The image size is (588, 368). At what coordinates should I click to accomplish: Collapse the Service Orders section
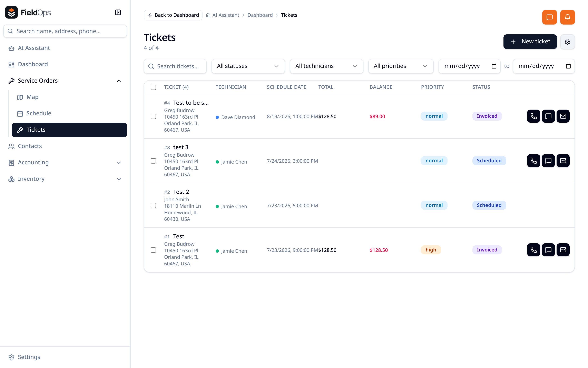[x=65, y=81]
